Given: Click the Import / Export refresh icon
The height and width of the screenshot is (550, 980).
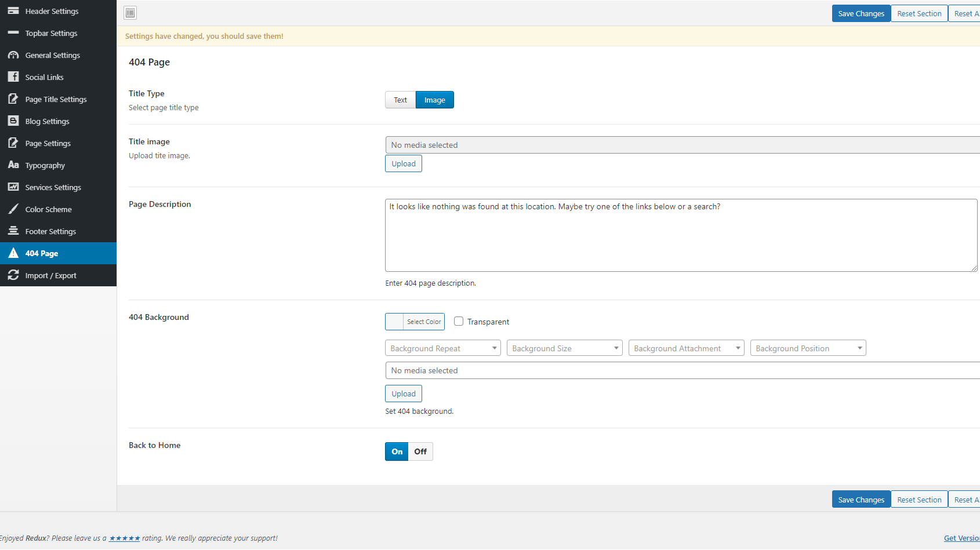Looking at the screenshot, I should (x=13, y=275).
